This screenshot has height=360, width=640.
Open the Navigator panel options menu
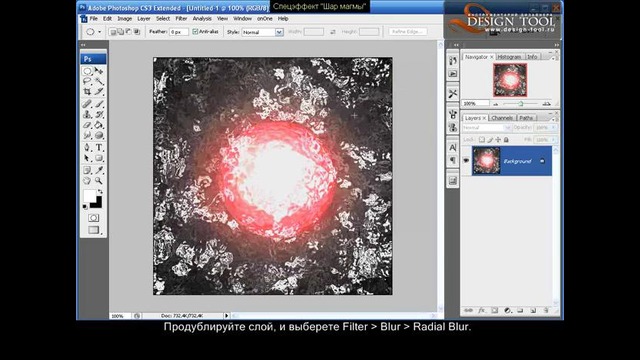(553, 58)
